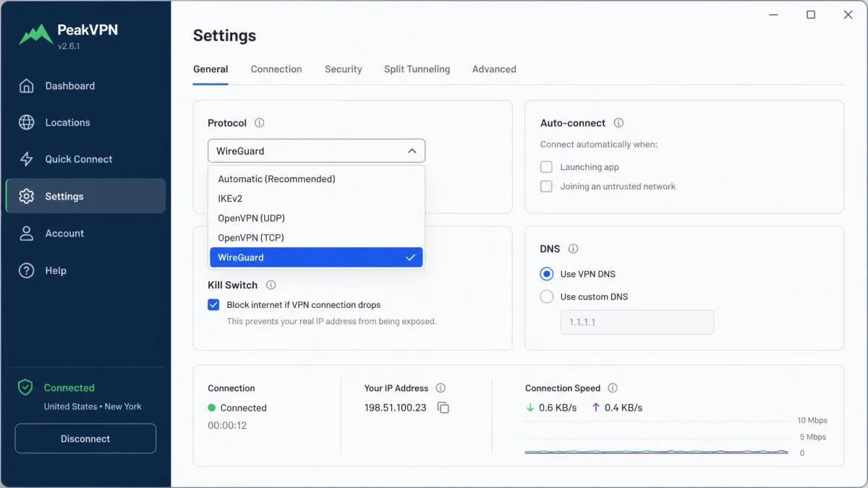
Task: Collapse the Protocol WireGuard dropdown
Action: coord(316,151)
